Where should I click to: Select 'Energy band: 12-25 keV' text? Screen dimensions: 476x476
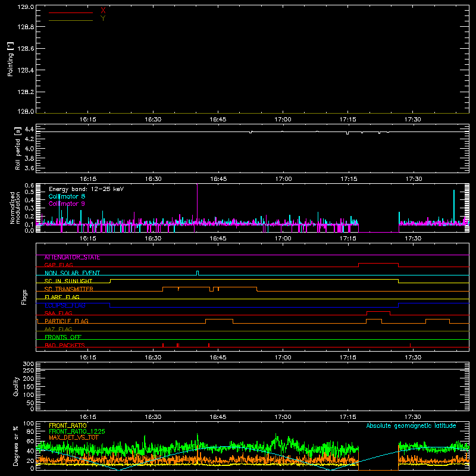[x=86, y=189]
